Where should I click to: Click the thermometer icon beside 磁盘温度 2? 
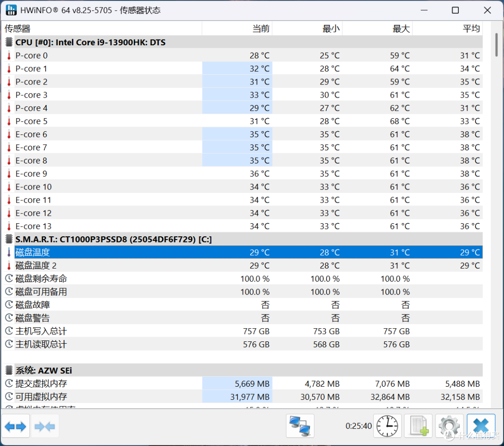9,266
